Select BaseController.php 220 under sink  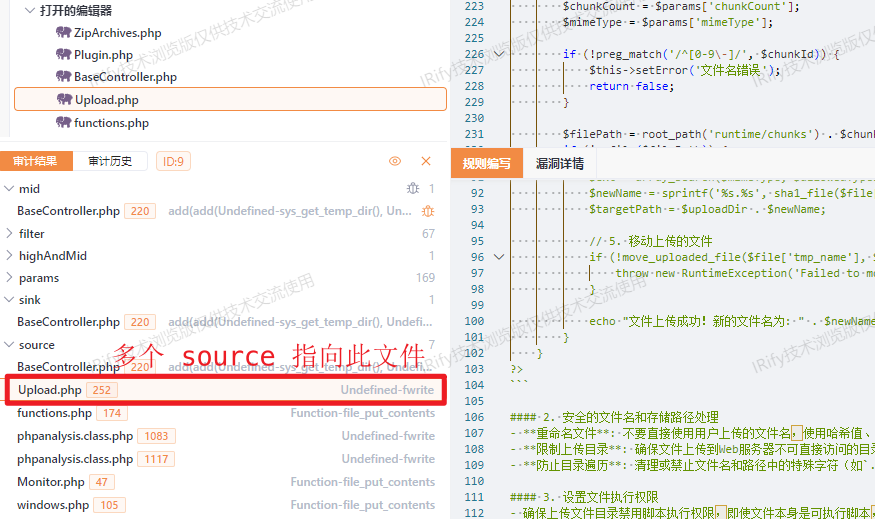click(x=223, y=322)
